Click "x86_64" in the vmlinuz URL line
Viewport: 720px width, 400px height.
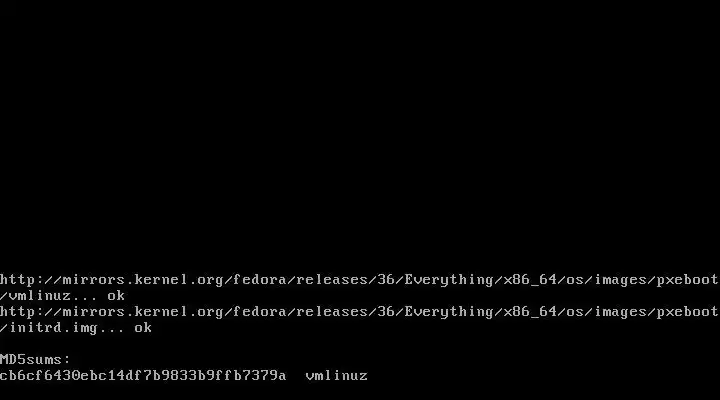530,280
